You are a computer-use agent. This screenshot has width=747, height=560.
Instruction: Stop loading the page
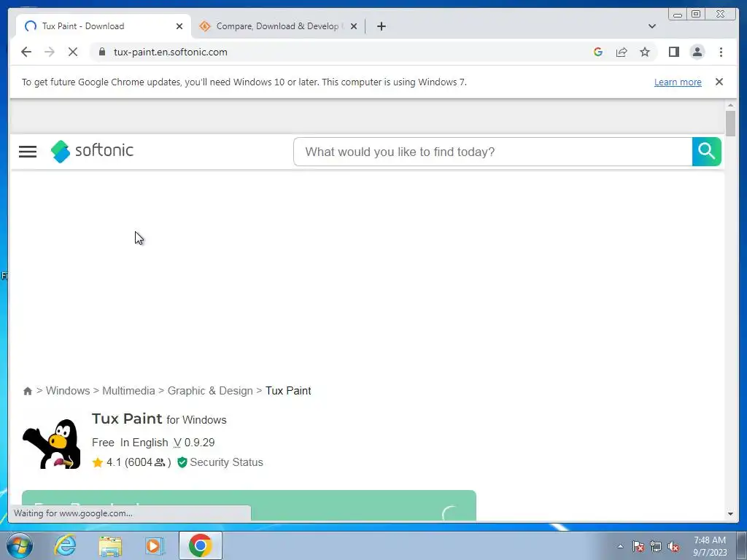[73, 52]
